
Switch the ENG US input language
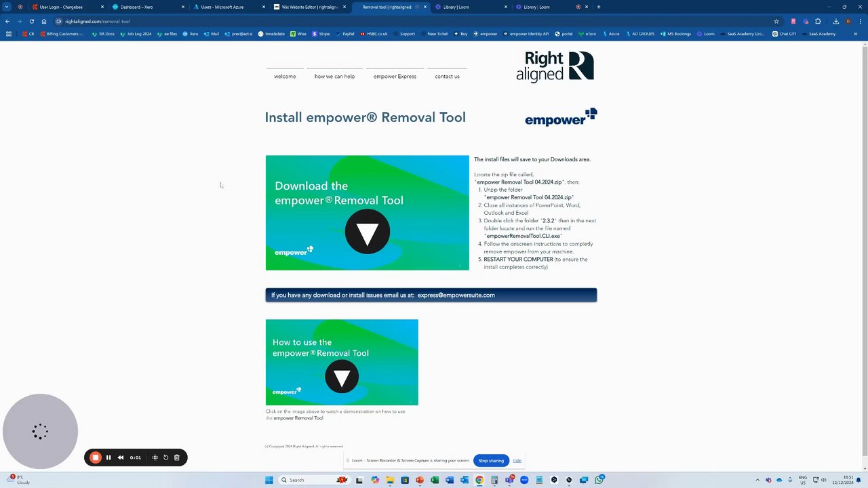803,480
